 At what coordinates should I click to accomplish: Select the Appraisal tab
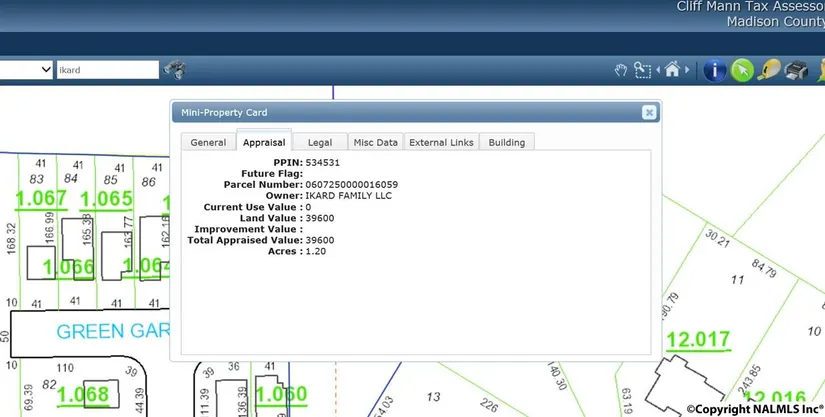point(264,142)
